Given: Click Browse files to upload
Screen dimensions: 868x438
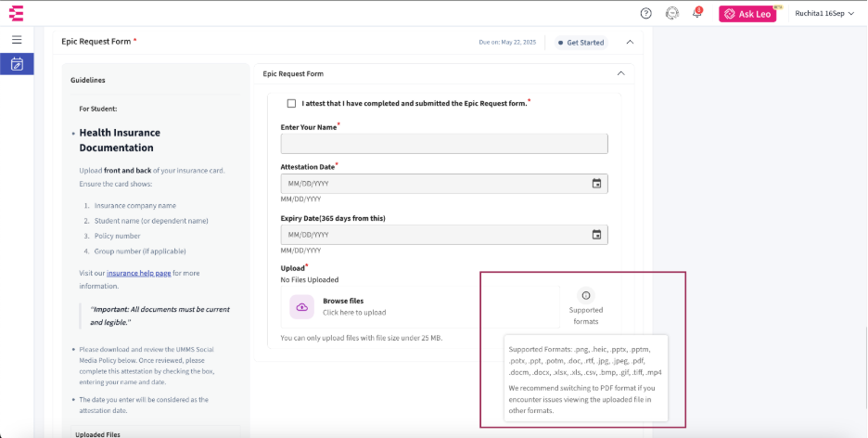Looking at the screenshot, I should (x=343, y=302).
